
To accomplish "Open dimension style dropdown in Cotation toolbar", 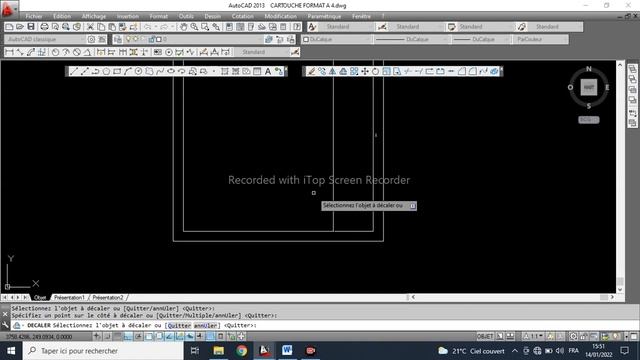I will [x=262, y=52].
